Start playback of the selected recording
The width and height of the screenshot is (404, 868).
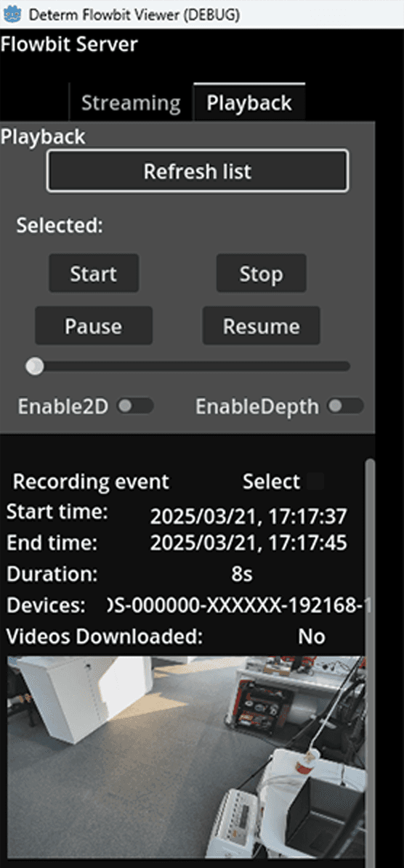(x=94, y=274)
